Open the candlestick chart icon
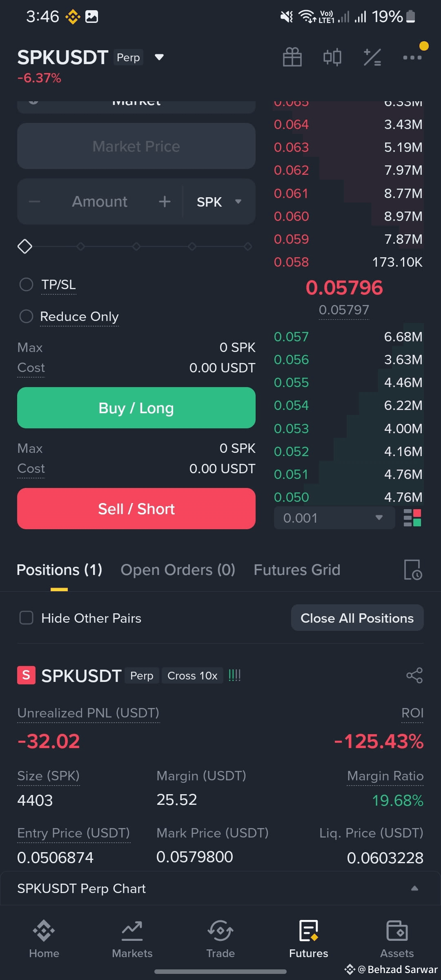 coord(332,57)
